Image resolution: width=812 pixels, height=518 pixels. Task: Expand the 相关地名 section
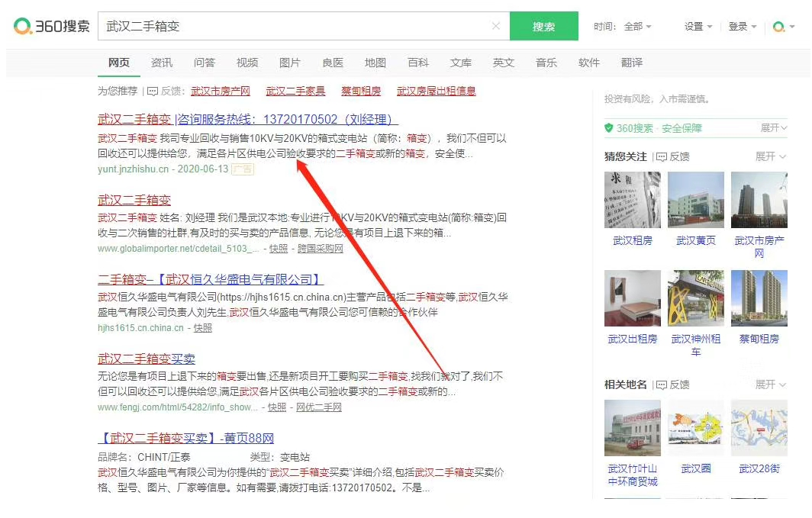point(771,384)
